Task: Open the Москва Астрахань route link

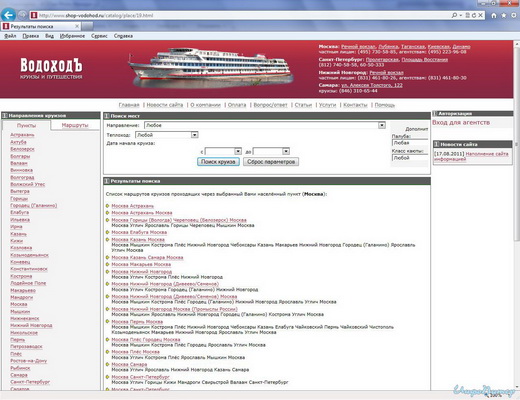Action: [132, 206]
